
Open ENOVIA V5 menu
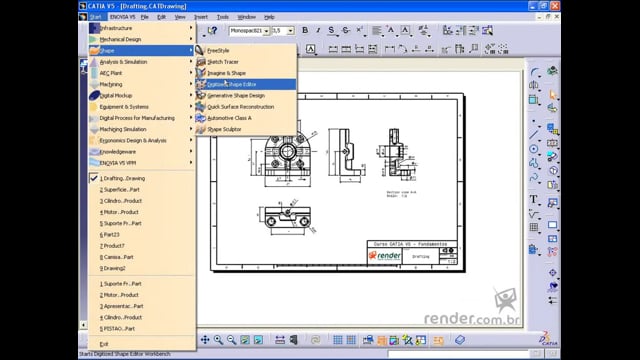(x=122, y=17)
